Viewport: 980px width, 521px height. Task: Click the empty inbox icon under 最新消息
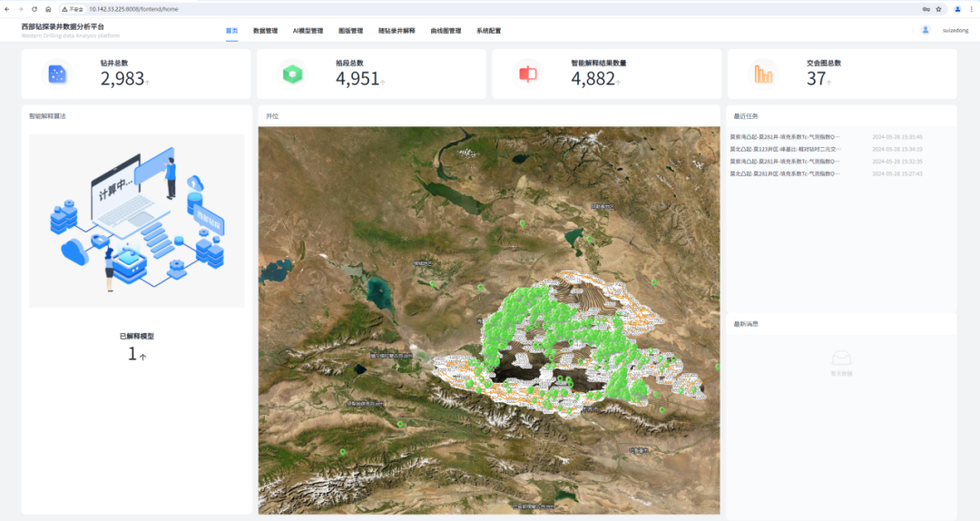(x=841, y=358)
